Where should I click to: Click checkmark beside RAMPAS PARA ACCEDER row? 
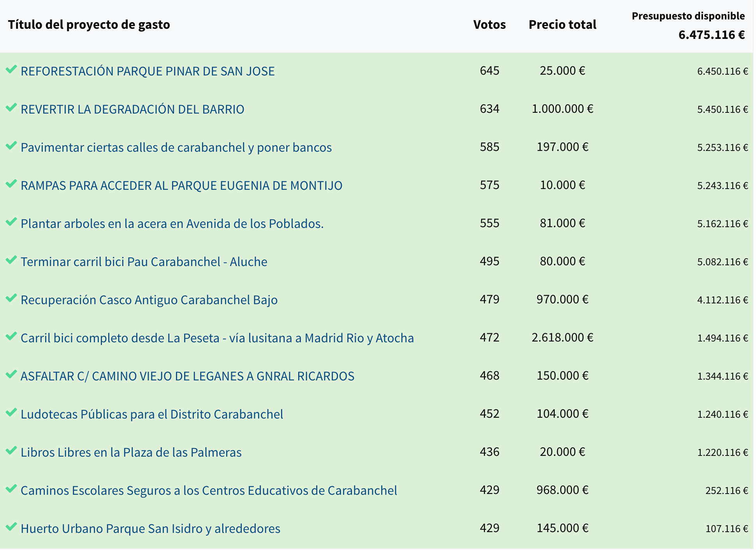11,184
